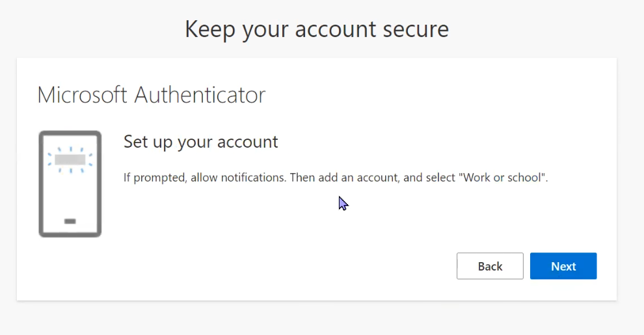Click the phone illustration icon
Viewport: 644px width, 335px height.
[70, 184]
